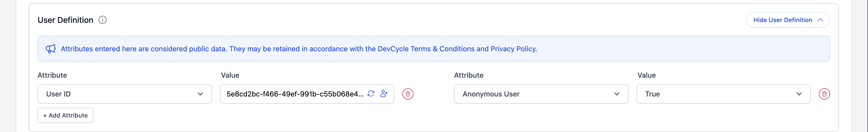Click the chevron arrow in User ID selector
The image size is (868, 132).
pos(200,94)
